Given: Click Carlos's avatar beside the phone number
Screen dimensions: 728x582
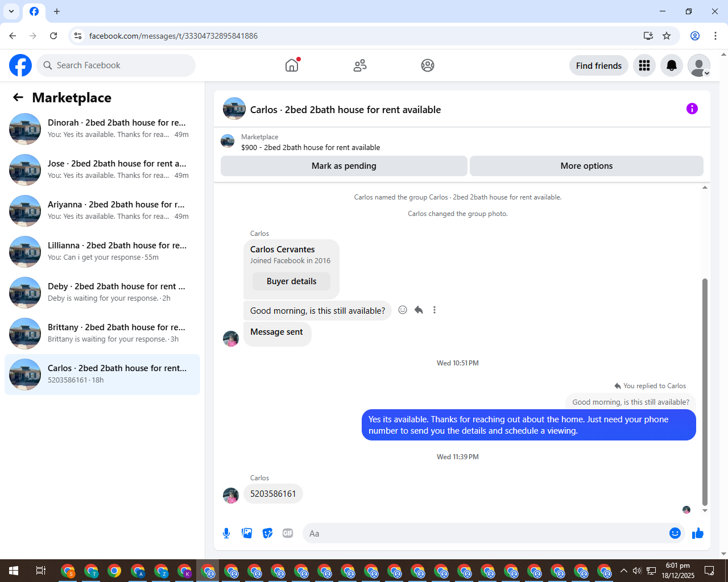Looking at the screenshot, I should click(231, 496).
